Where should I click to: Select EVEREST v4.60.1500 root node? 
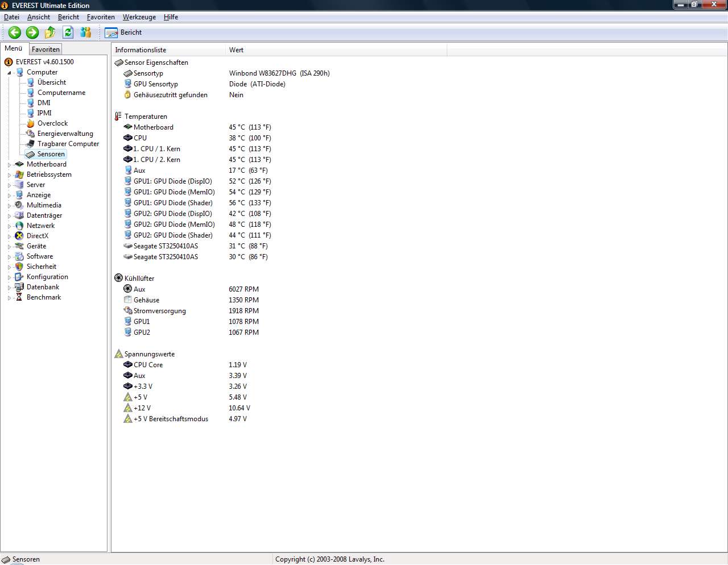pyautogui.click(x=45, y=62)
